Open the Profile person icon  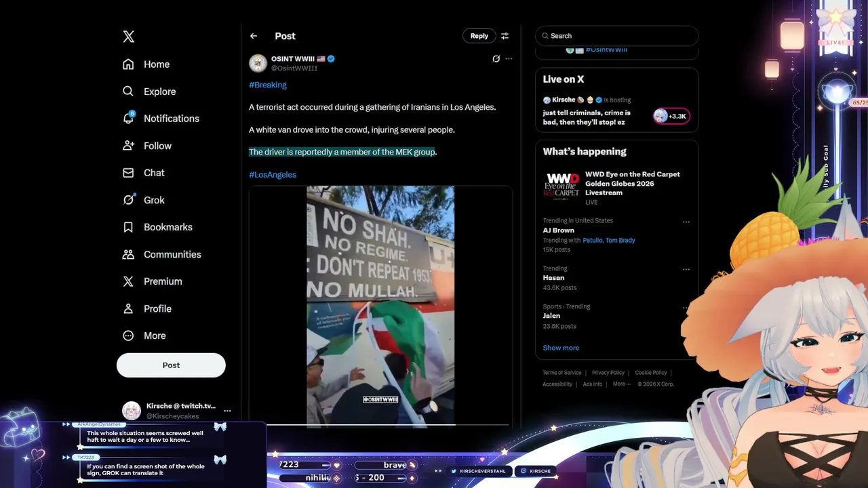(128, 308)
